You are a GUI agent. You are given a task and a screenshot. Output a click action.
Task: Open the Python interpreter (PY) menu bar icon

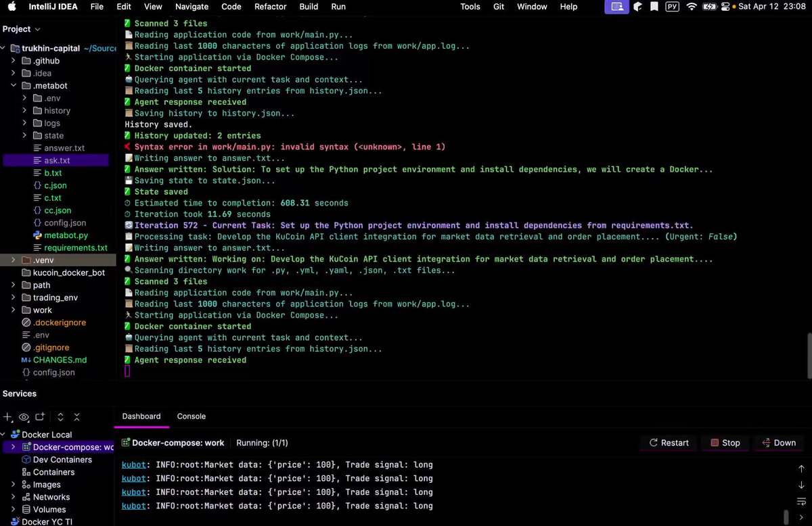(672, 7)
